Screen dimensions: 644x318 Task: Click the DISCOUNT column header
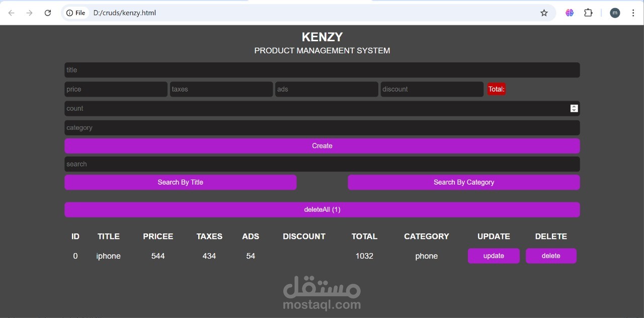coord(304,236)
